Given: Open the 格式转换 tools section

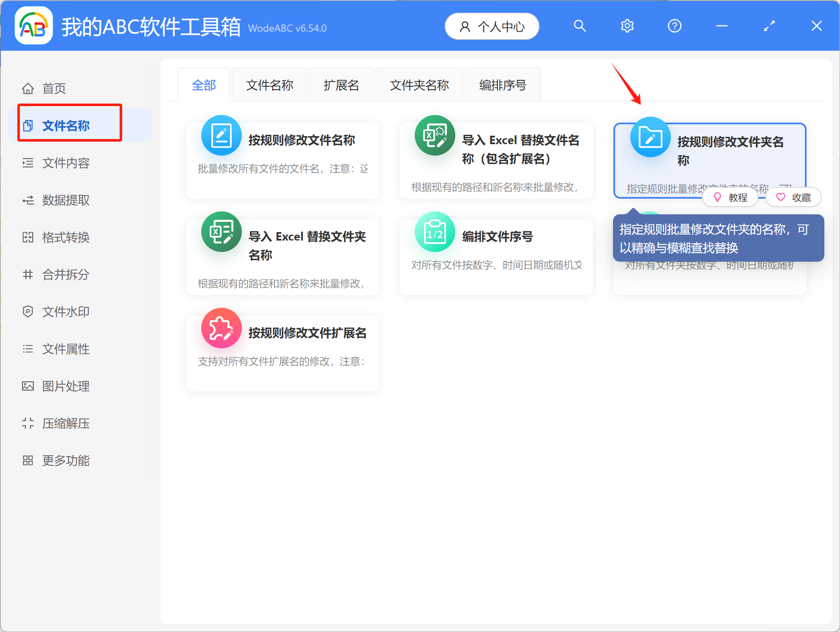Looking at the screenshot, I should click(66, 237).
